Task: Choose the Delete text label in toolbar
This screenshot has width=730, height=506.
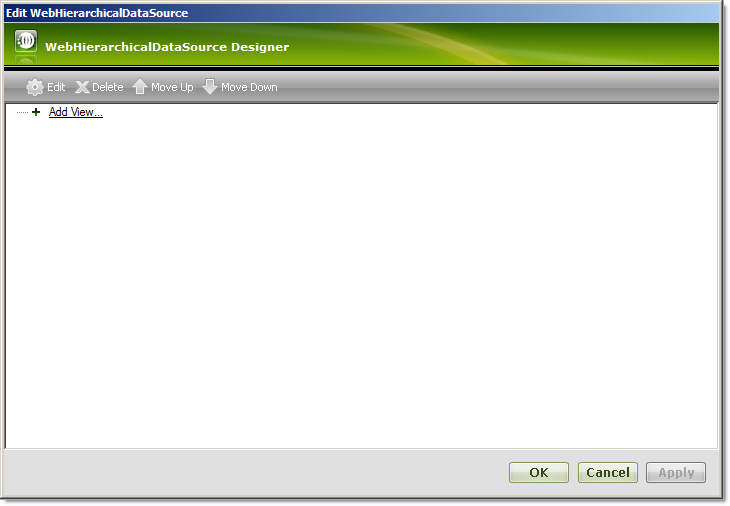Action: tap(108, 87)
